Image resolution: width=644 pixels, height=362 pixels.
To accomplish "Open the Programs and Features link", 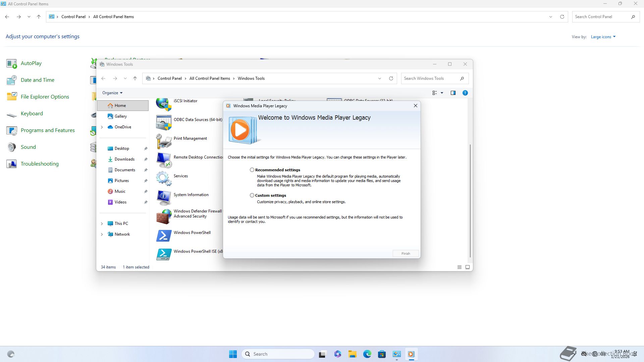I will pyautogui.click(x=48, y=130).
